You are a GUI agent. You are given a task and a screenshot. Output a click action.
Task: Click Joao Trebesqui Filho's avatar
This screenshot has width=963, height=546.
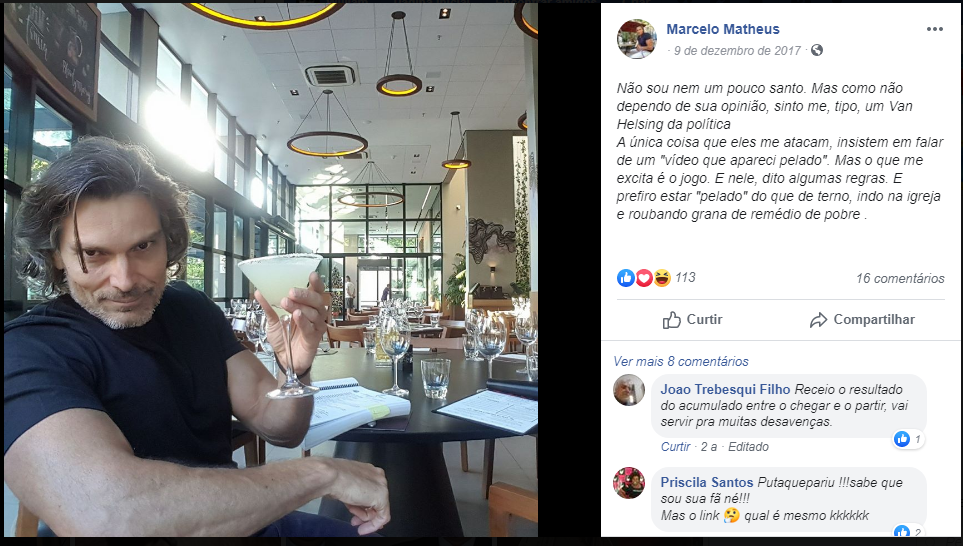click(x=629, y=390)
